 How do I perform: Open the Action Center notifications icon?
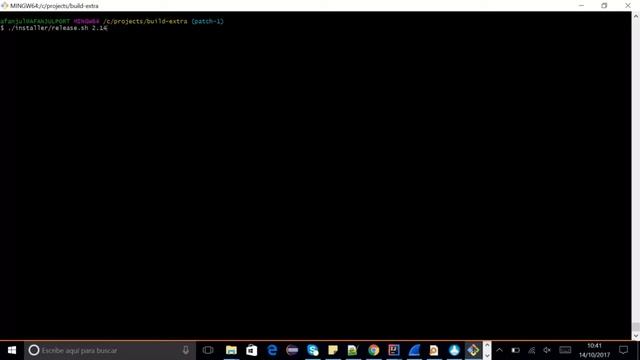(x=624, y=350)
